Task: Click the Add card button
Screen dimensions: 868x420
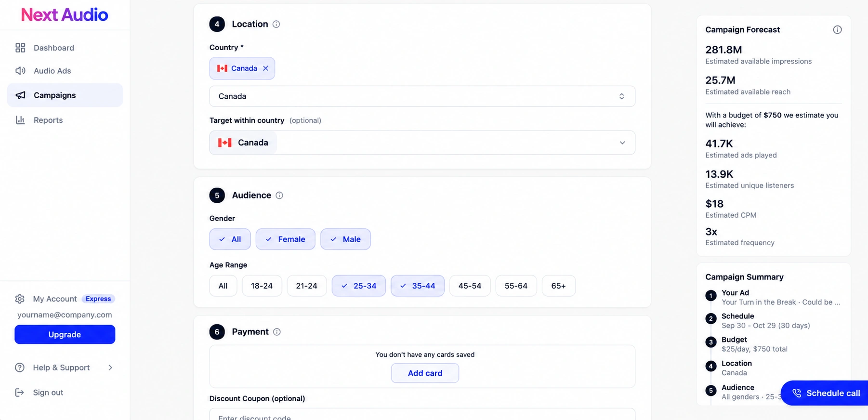Action: click(425, 373)
